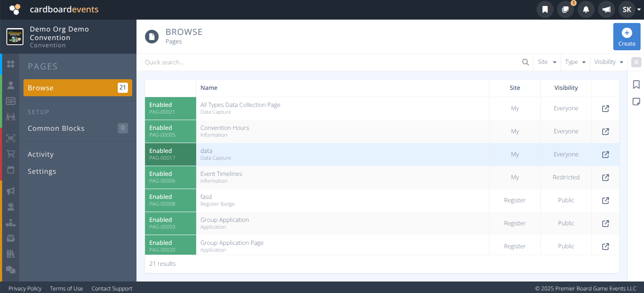Open notes with the badge-5 icon
644x293 pixels.
pos(565,9)
